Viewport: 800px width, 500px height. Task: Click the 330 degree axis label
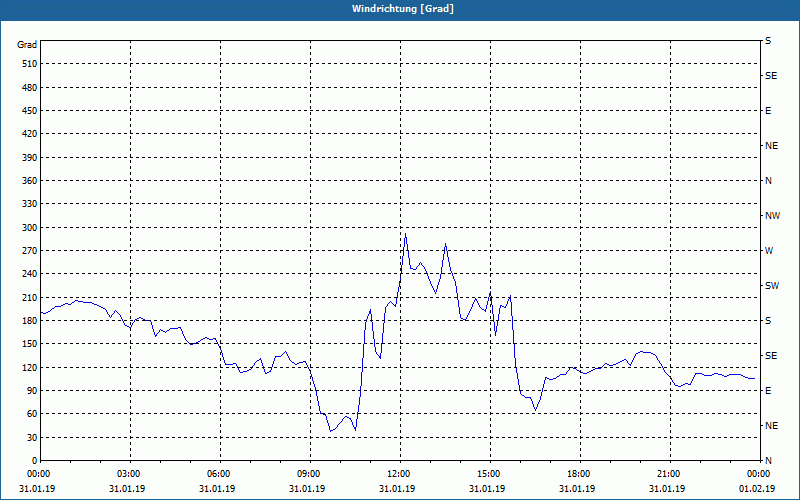click(30, 204)
